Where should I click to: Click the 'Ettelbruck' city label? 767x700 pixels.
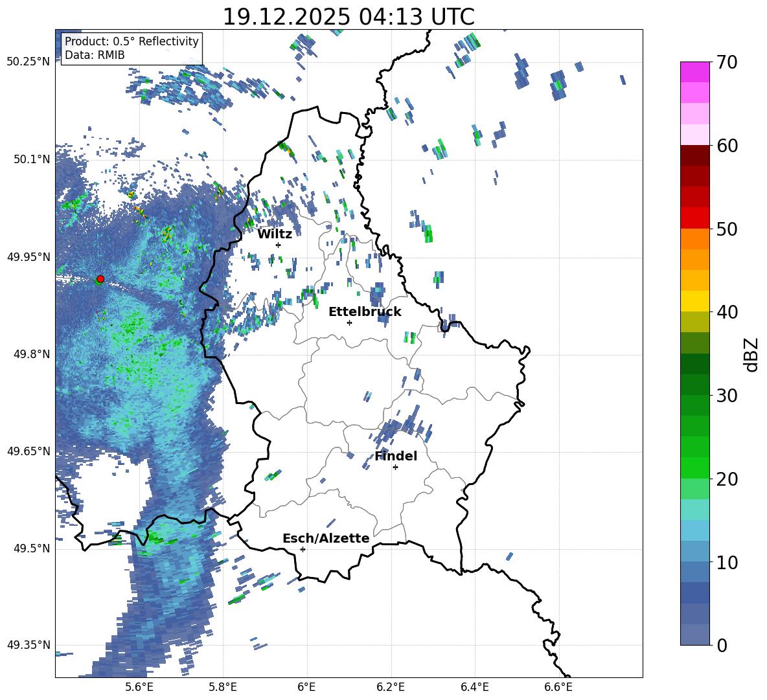click(x=365, y=312)
